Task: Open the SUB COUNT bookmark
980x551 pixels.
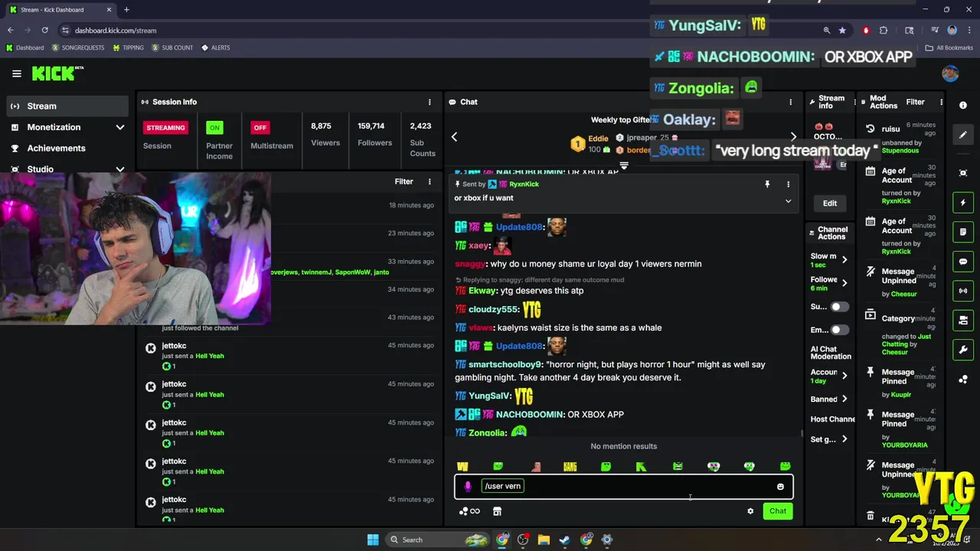Action: [172, 47]
